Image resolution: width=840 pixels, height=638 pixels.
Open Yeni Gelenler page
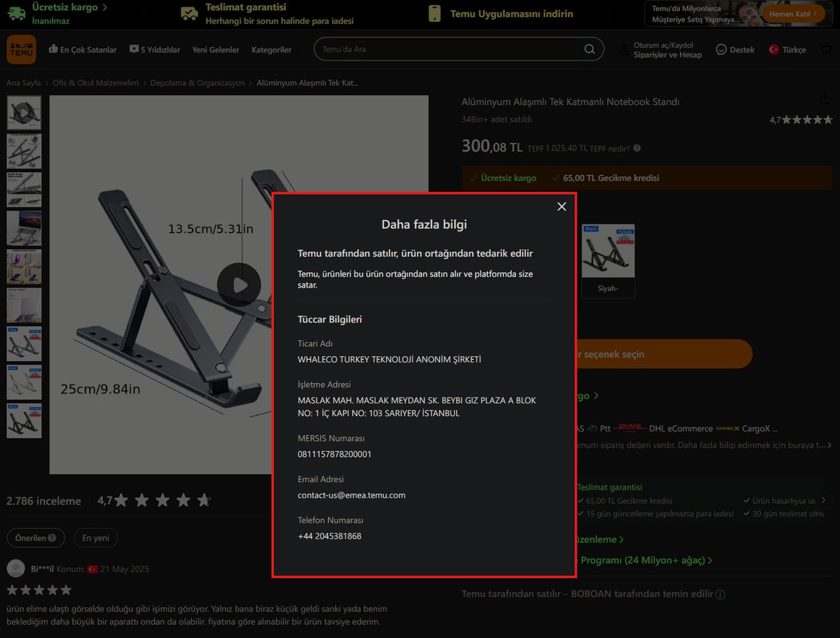[216, 50]
